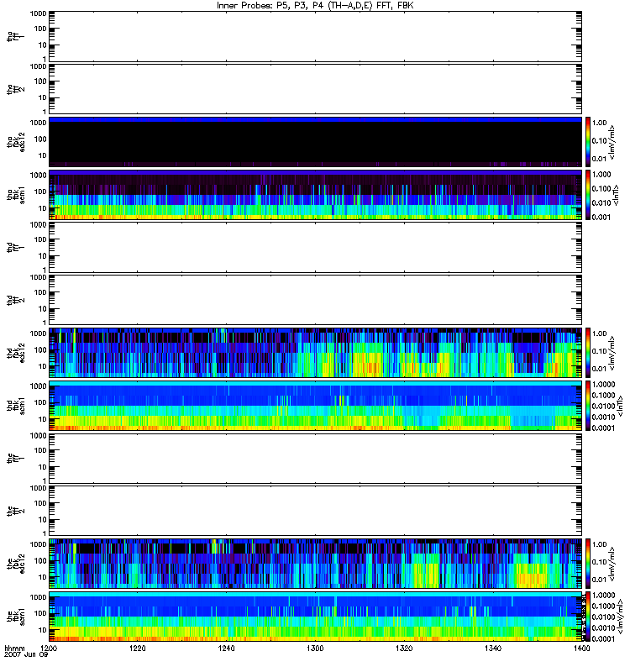Select the empty tha fff 1 panel
This screenshot has width=630, height=672.
(x=316, y=36)
